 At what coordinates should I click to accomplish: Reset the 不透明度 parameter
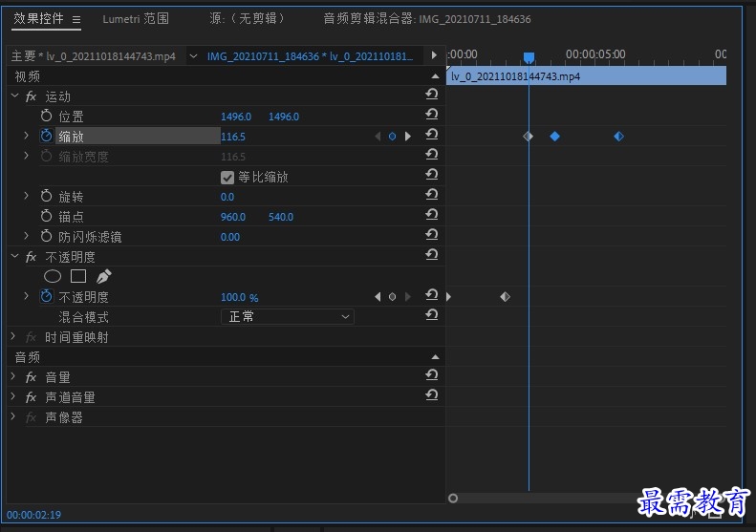coord(432,295)
